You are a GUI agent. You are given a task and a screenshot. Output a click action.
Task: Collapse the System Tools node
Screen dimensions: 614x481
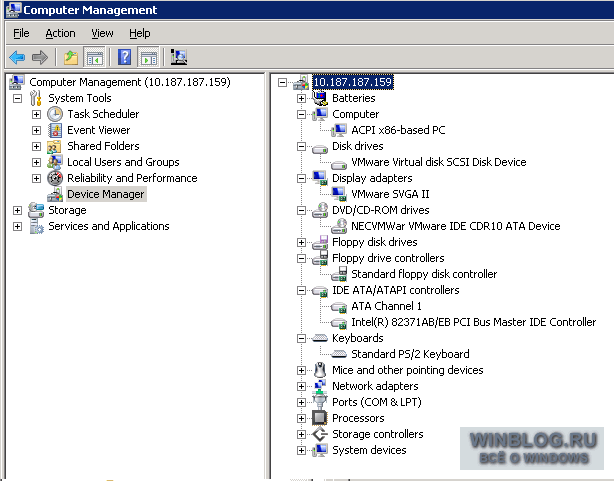tap(17, 98)
